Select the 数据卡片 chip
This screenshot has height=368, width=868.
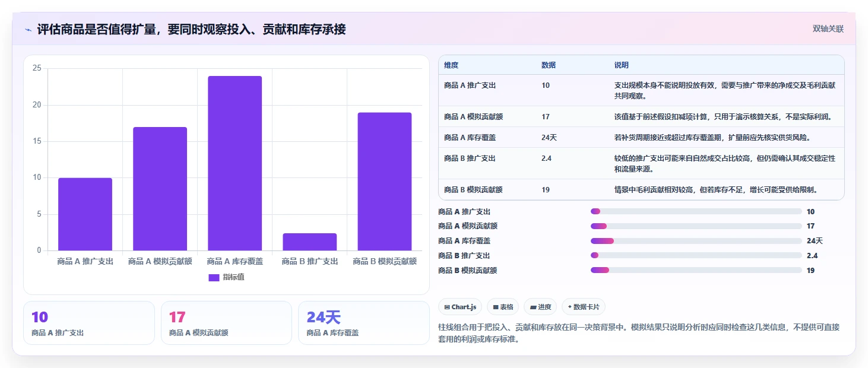[x=584, y=307]
